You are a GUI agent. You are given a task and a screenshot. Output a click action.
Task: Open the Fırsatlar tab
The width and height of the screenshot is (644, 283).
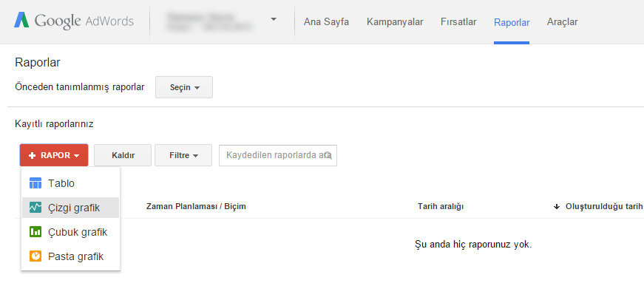click(458, 21)
